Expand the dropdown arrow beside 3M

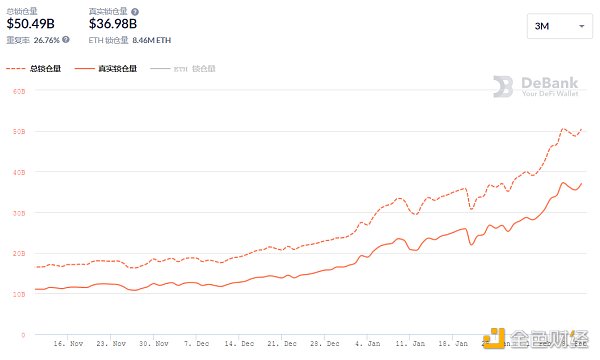coord(582,26)
